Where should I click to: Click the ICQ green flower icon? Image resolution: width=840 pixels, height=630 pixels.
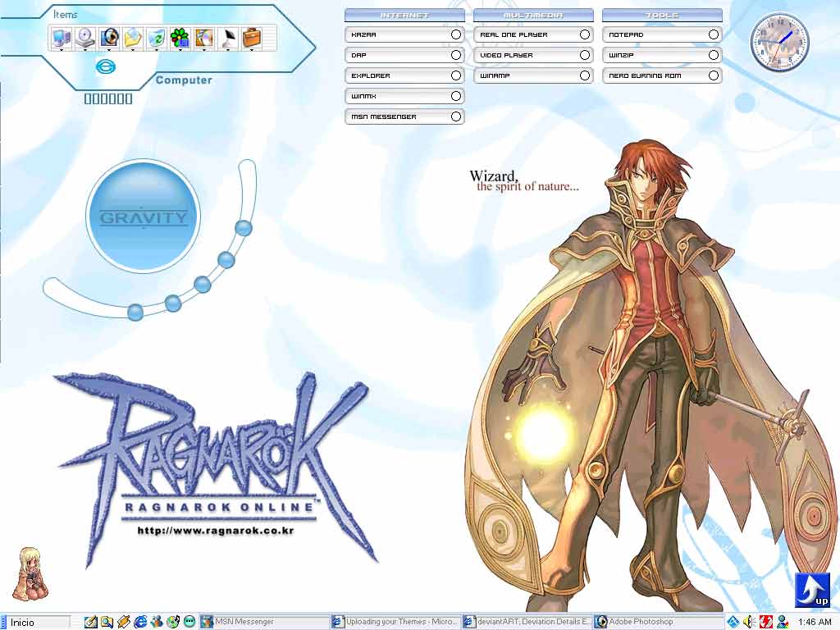[180, 38]
